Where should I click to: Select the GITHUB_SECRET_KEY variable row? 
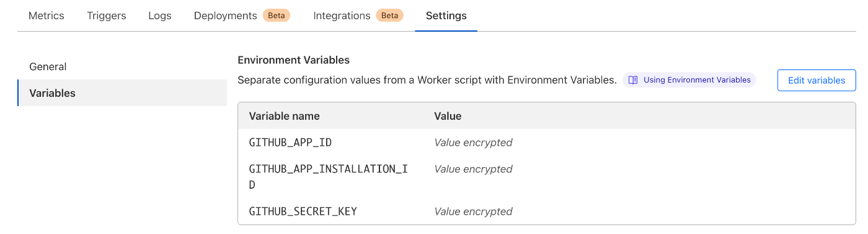click(546, 211)
